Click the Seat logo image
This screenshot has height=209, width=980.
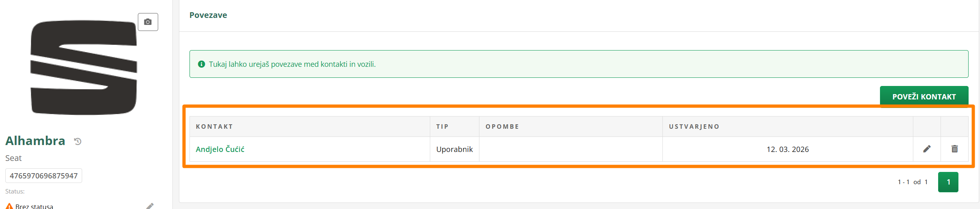pos(83,68)
